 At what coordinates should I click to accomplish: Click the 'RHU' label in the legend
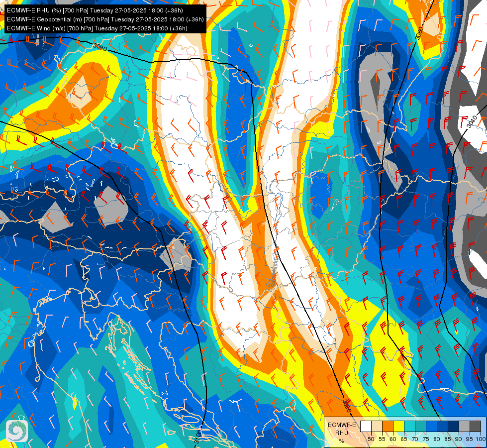[x=342, y=433]
